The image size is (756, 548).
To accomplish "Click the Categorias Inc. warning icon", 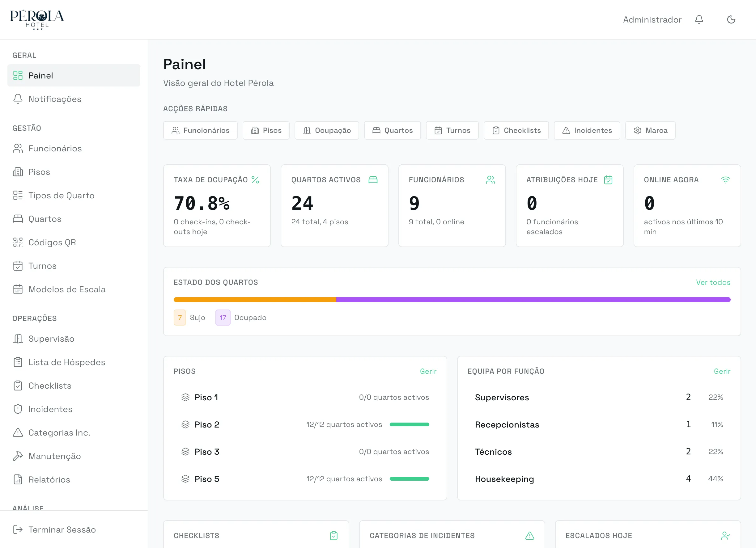I will (18, 432).
